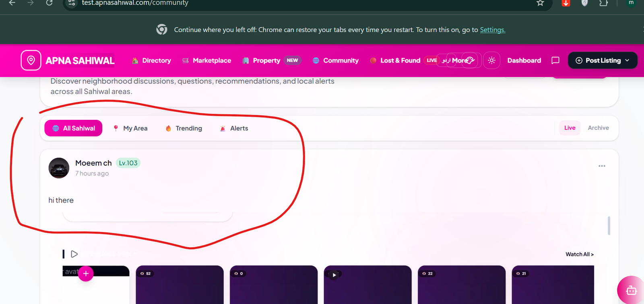Open the Directory nav link
The height and width of the screenshot is (304, 644).
(151, 60)
